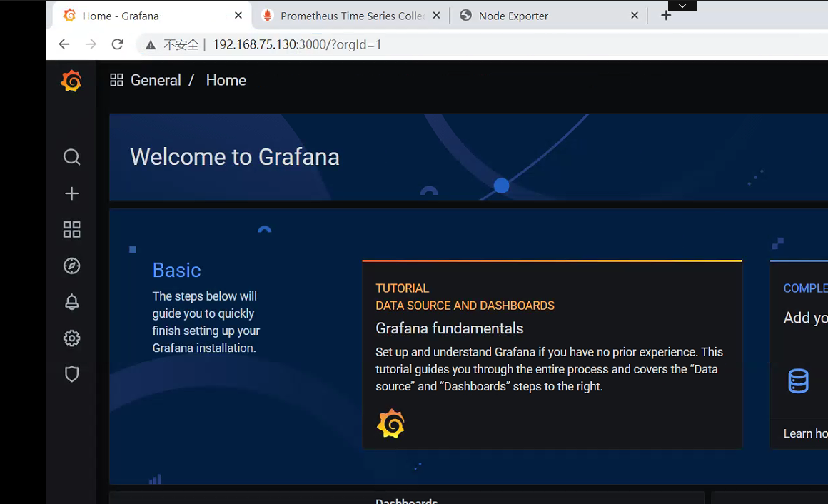This screenshot has width=828, height=504.
Task: Reload the current page
Action: tap(118, 44)
